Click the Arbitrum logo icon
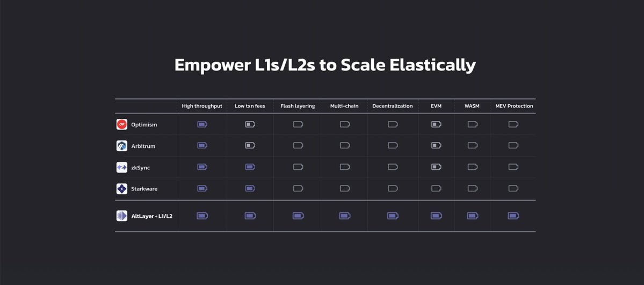This screenshot has height=285, width=644. coord(121,146)
